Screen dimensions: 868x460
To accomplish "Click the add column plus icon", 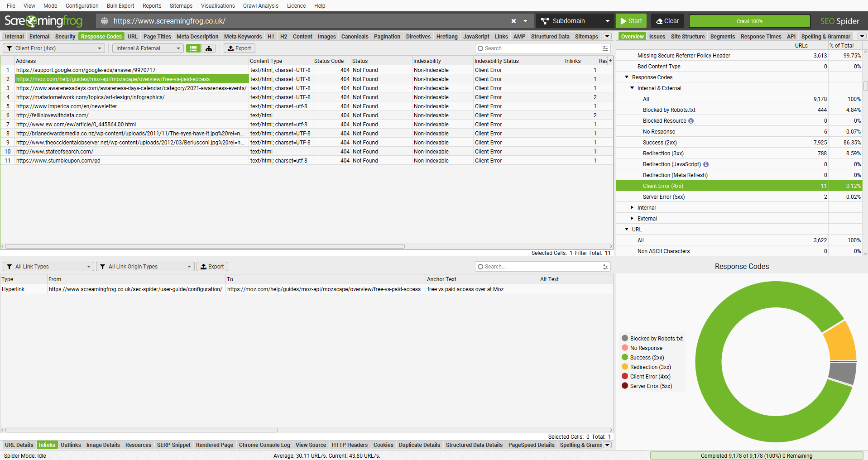I will coord(610,61).
